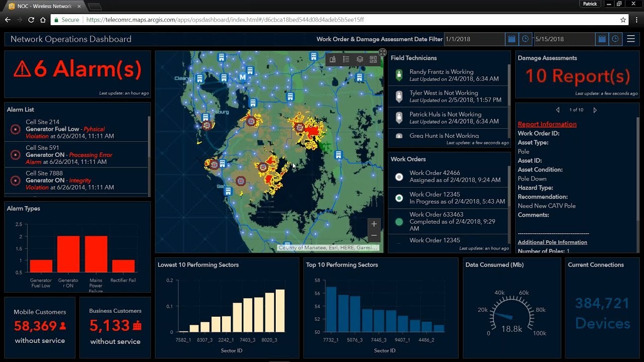Click the Cell Site 591 alarm icon

click(x=16, y=155)
